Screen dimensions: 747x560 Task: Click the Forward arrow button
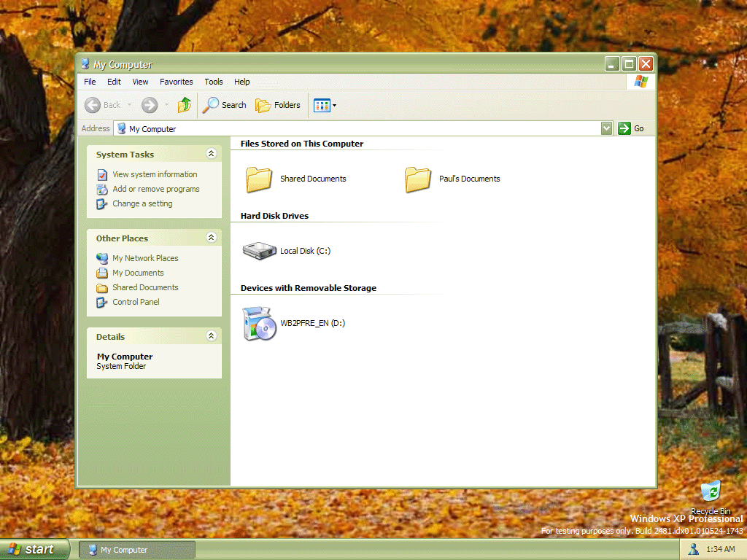150,105
